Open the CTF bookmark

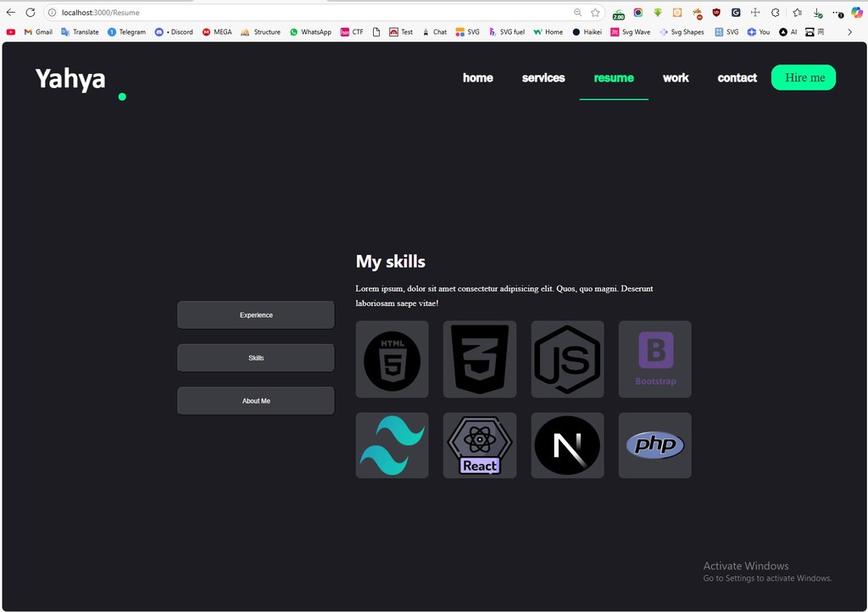[x=352, y=32]
